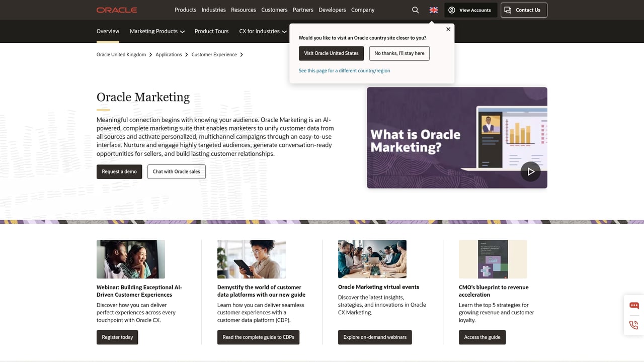Open the search icon in top navigation
644x362 pixels.
[x=415, y=10]
